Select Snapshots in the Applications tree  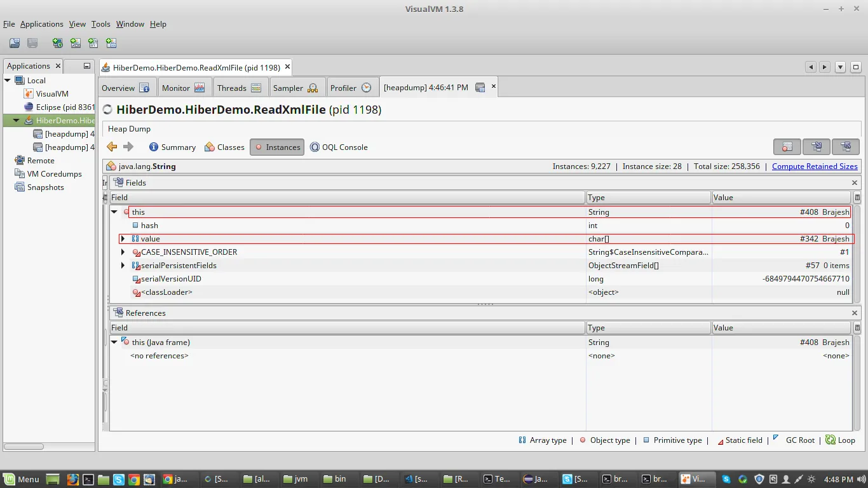click(39, 187)
